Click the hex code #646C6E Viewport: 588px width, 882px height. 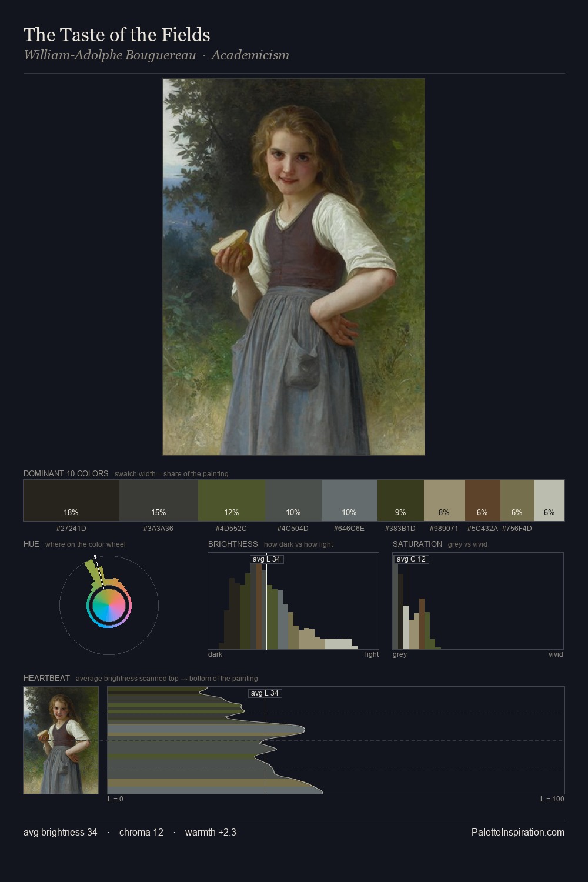pyautogui.click(x=349, y=529)
